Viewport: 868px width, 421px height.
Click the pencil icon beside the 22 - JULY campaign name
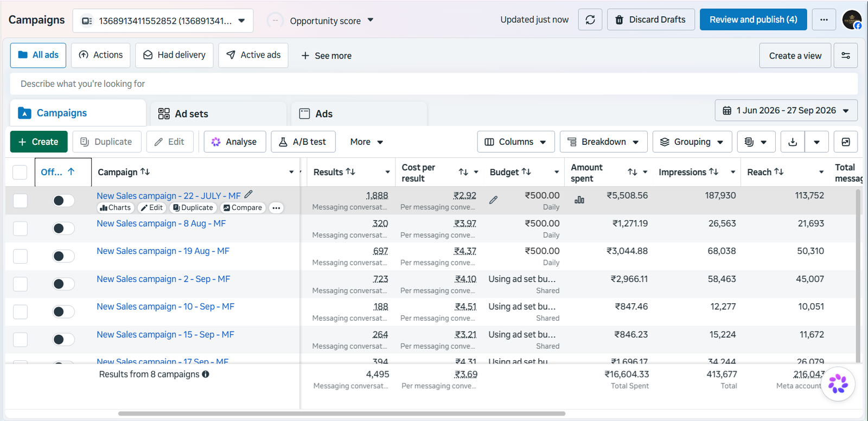pos(248,194)
